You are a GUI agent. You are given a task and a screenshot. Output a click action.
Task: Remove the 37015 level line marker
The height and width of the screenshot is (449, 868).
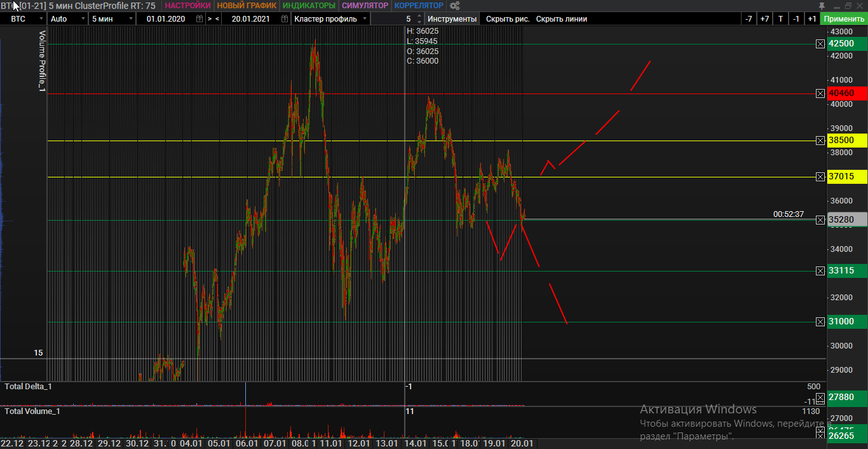point(820,177)
